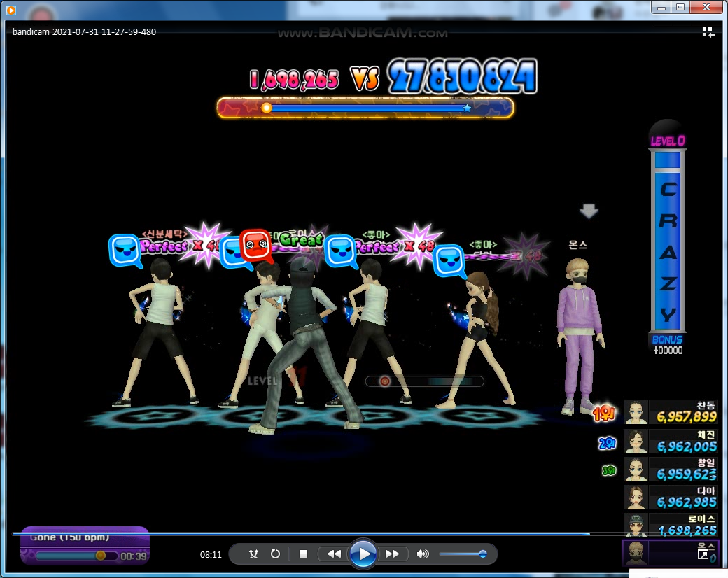728x578 pixels.
Task: Switch to Library view icon
Action: click(x=708, y=32)
